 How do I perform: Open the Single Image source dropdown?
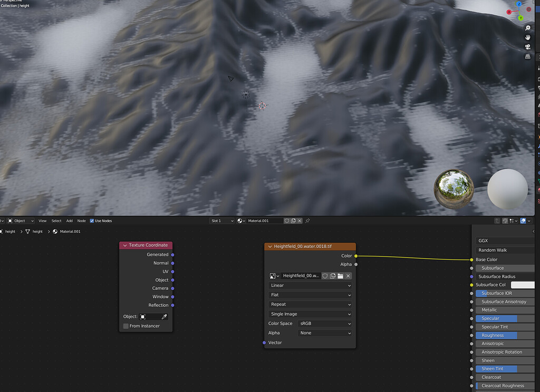[310, 313]
